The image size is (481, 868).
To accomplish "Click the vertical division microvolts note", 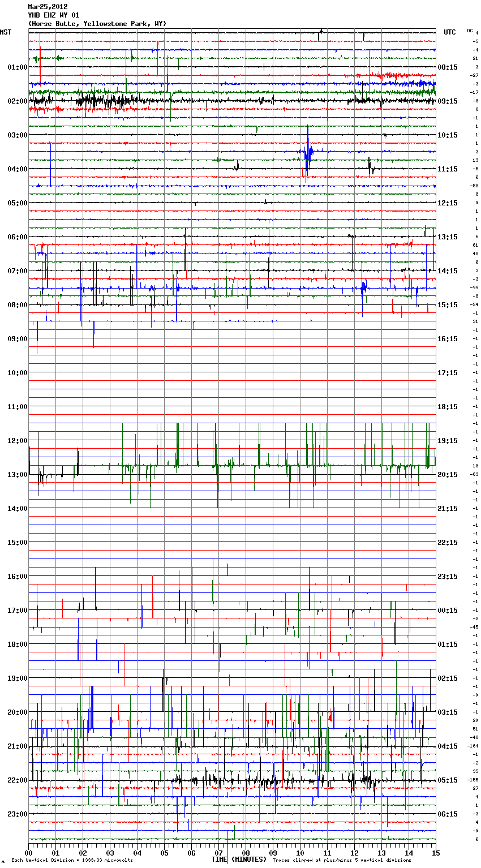I will [x=72, y=860].
